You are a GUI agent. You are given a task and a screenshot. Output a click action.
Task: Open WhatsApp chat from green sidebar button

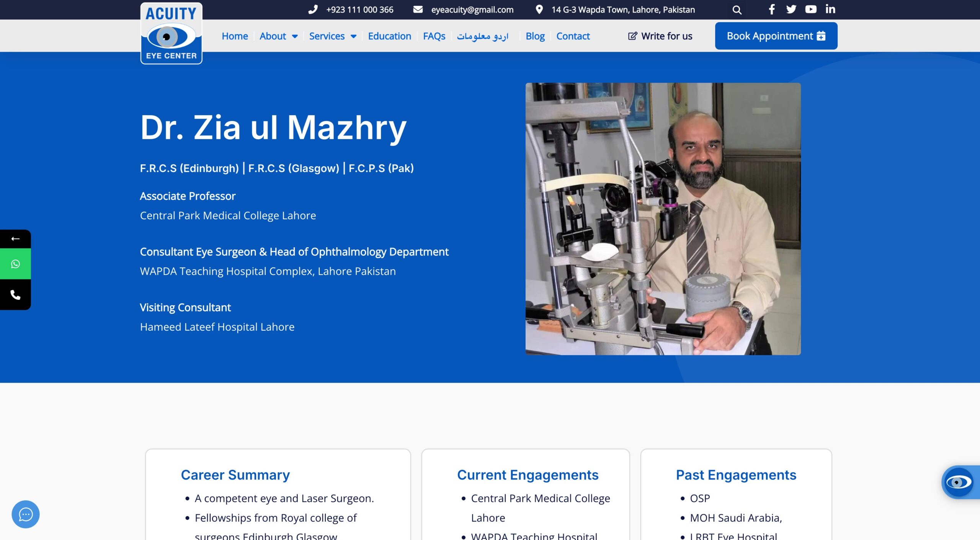pos(15,264)
